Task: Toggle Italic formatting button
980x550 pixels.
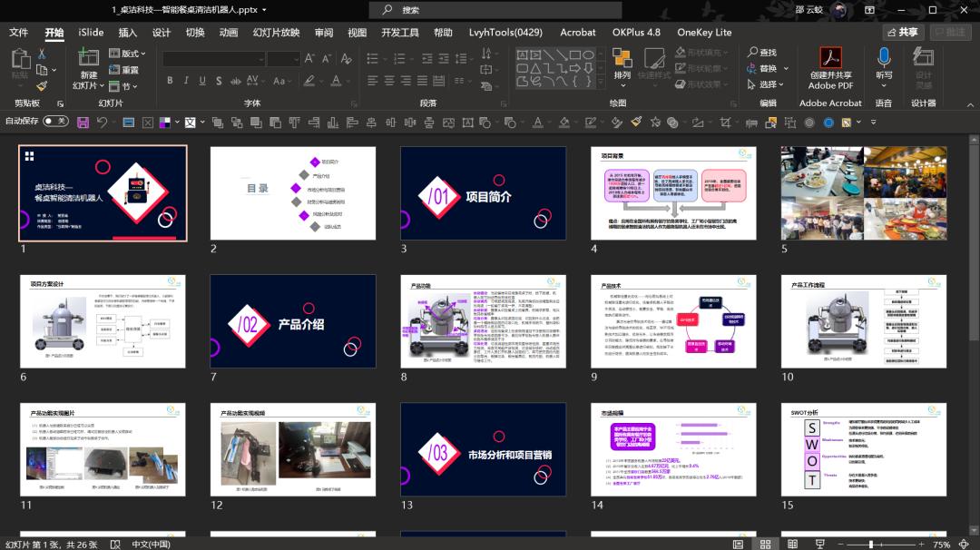Action: [x=187, y=81]
